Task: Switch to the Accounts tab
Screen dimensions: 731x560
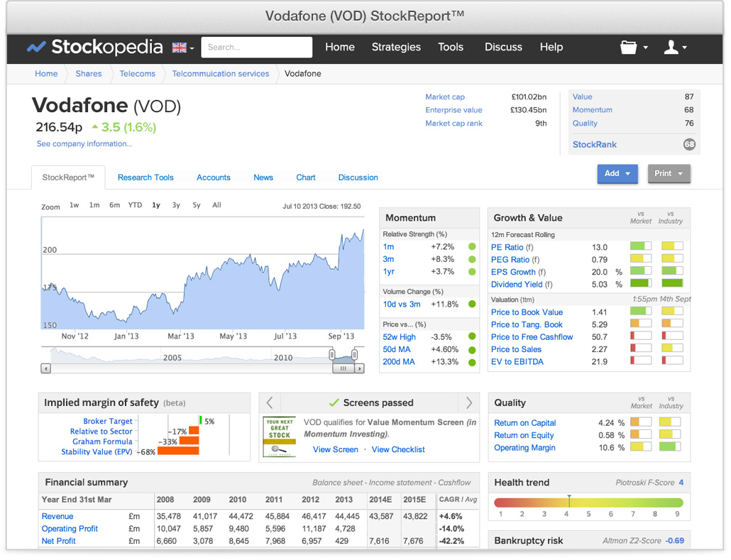Action: (x=214, y=177)
